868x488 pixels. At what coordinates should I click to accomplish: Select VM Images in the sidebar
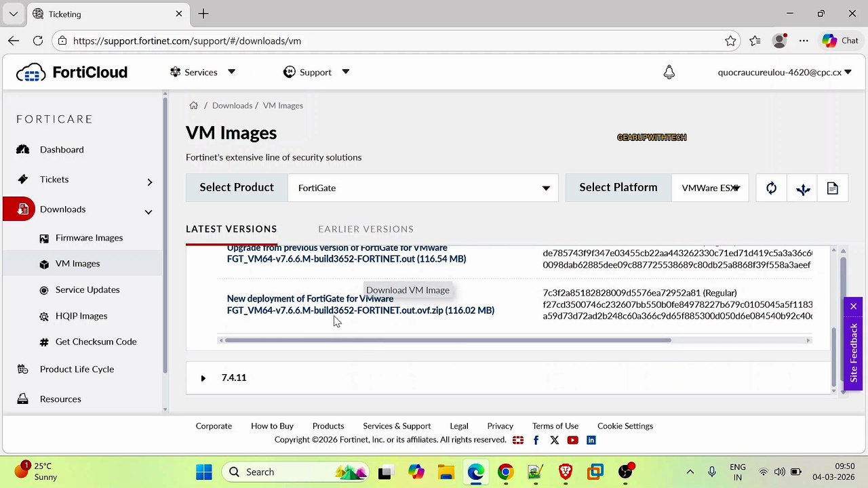77,264
